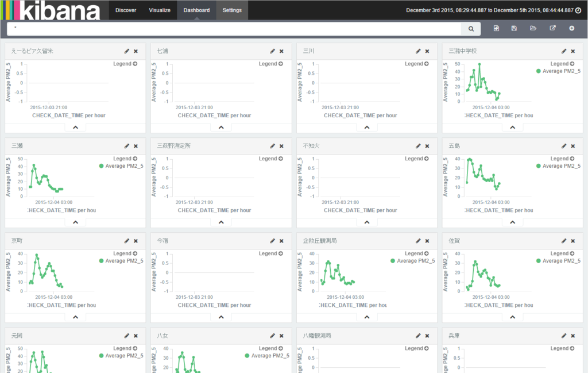Toggle Legend on the 三潴中学校 panel
Viewport: 588px width, 373px height.
(563, 64)
